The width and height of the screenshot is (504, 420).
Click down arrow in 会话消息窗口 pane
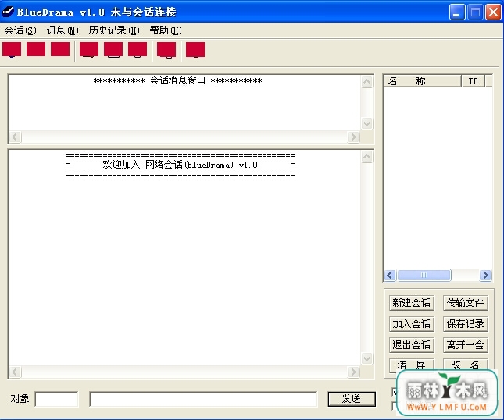(x=366, y=123)
